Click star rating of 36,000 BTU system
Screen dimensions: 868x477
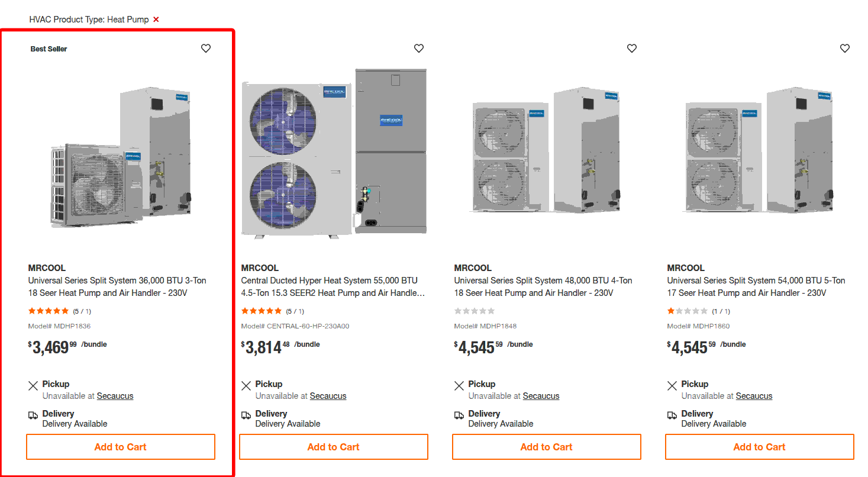[49, 311]
